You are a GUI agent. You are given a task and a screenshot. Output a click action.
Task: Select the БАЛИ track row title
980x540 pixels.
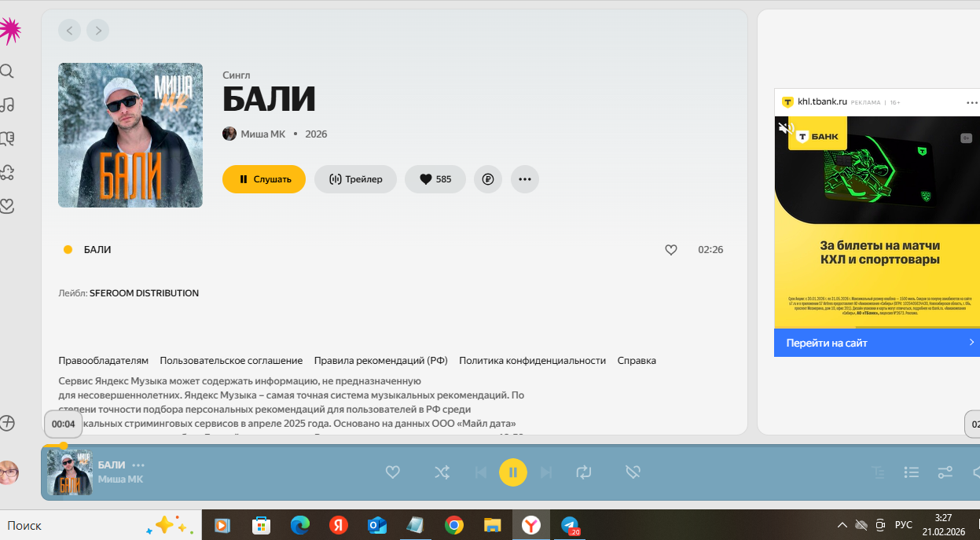[x=97, y=250]
